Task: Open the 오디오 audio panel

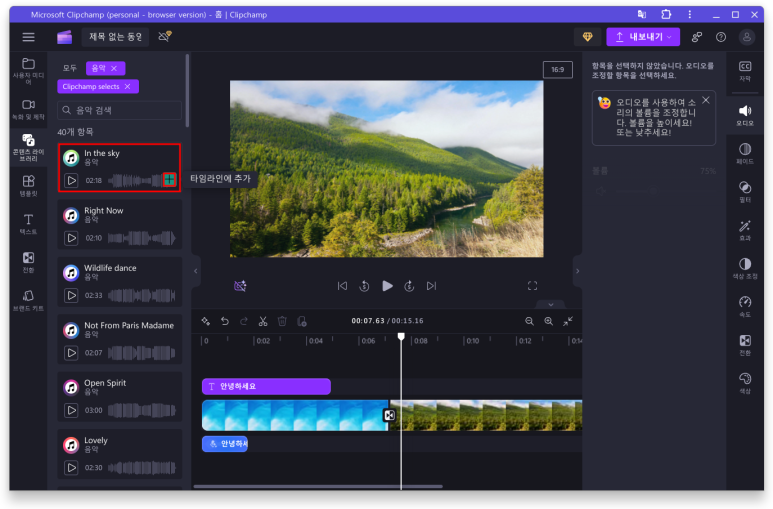Action: (745, 115)
